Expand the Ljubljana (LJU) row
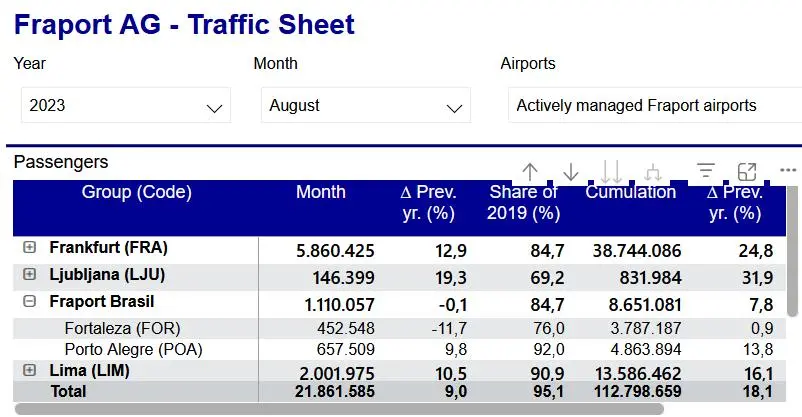This screenshot has height=417, width=802. point(30,274)
